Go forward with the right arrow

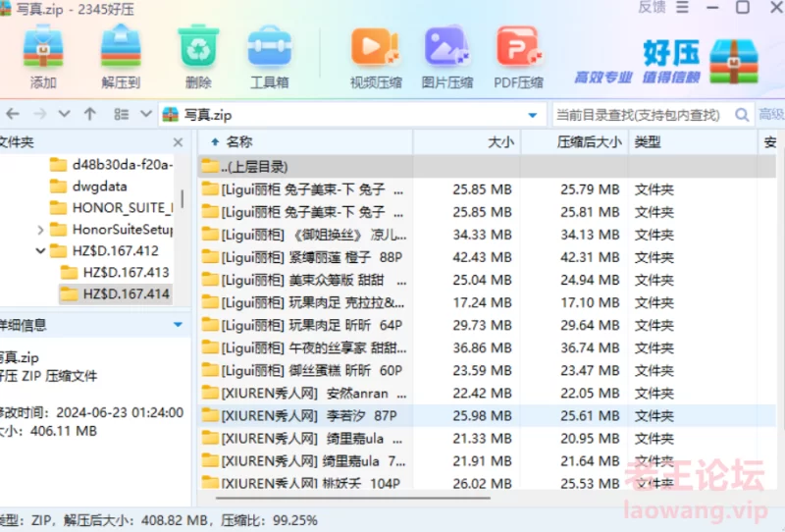[x=39, y=114]
